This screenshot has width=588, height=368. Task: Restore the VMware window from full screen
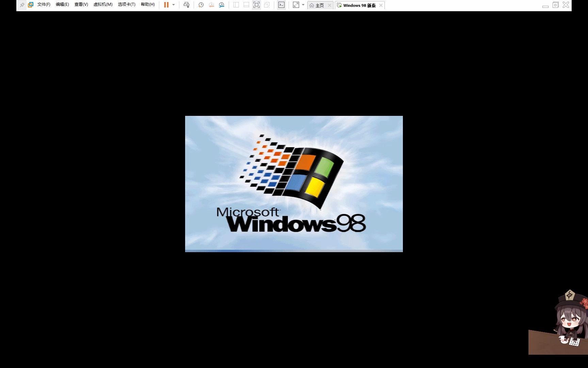(556, 5)
